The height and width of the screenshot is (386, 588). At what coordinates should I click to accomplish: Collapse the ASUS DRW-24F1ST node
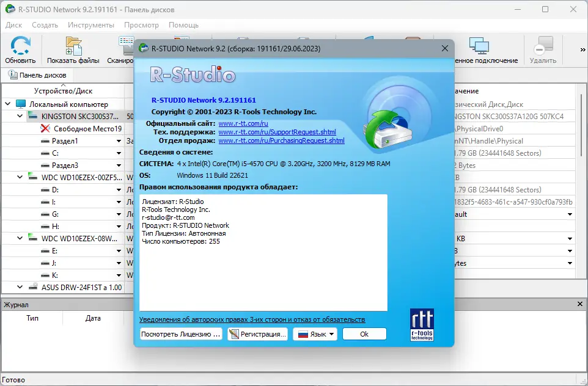point(20,287)
